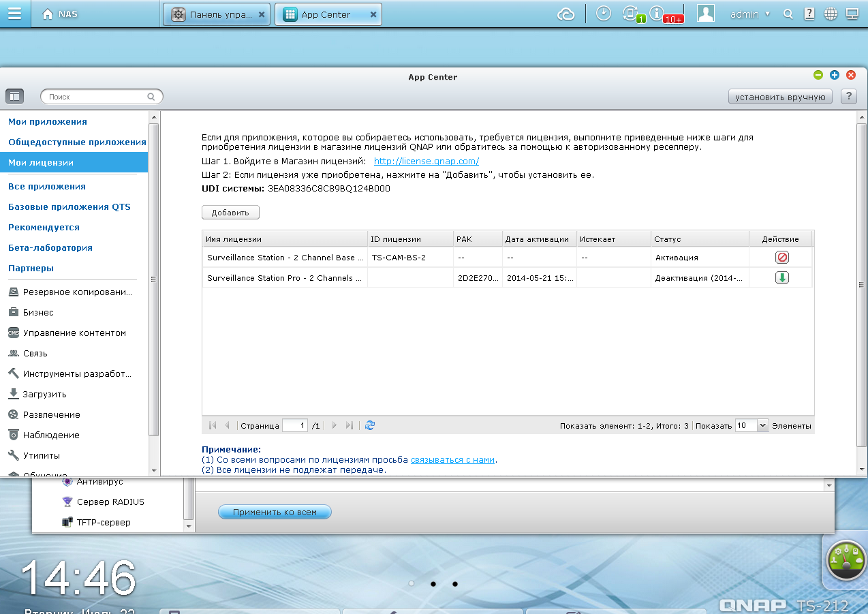Open the language globe icon
The width and height of the screenshot is (868, 614).
pyautogui.click(x=830, y=14)
